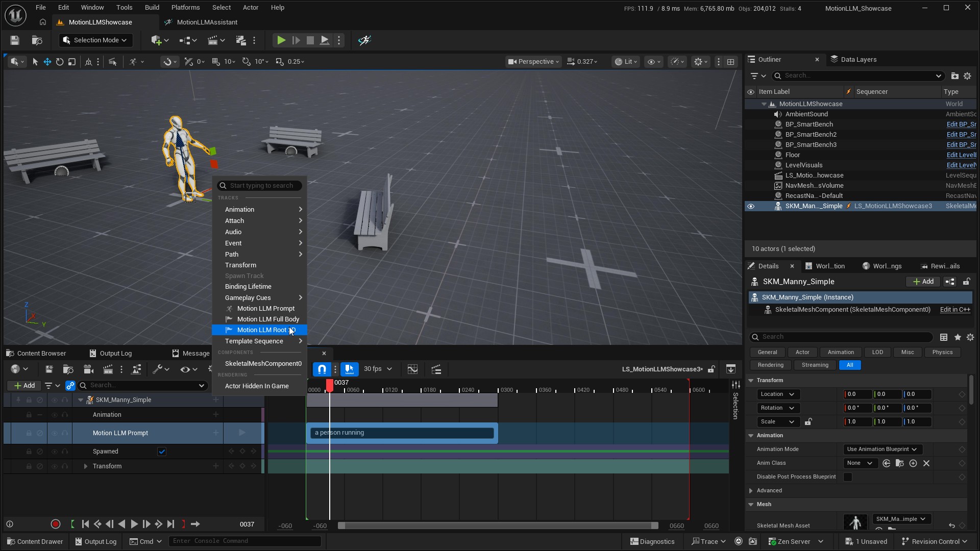Open the Build menu

pos(152,8)
